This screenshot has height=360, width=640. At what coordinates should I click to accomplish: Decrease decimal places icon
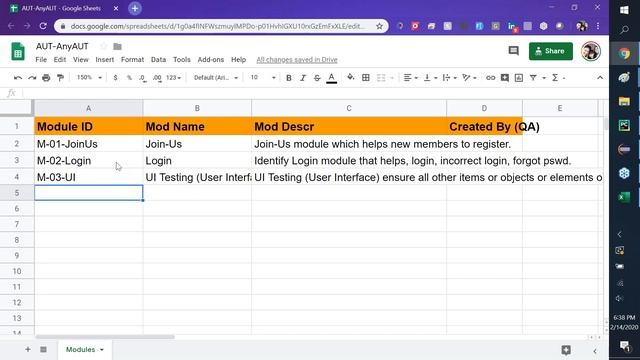coord(142,78)
